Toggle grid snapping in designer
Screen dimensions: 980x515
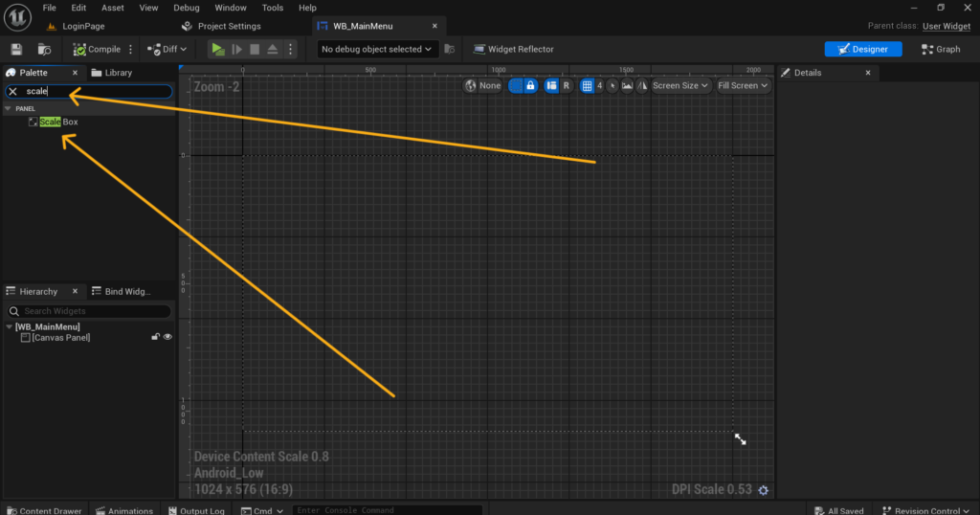587,85
